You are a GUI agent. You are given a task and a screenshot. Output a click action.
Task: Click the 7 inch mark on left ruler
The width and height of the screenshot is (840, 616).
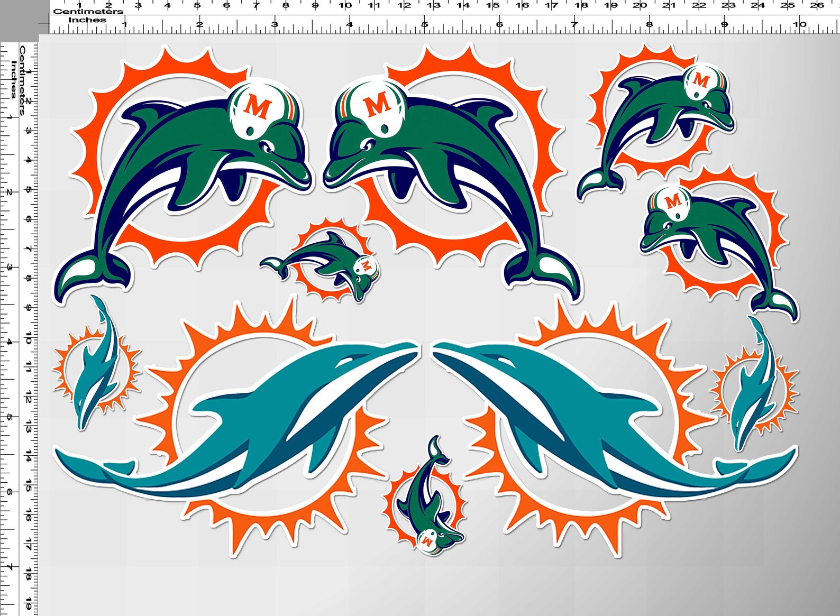pos(9,567)
